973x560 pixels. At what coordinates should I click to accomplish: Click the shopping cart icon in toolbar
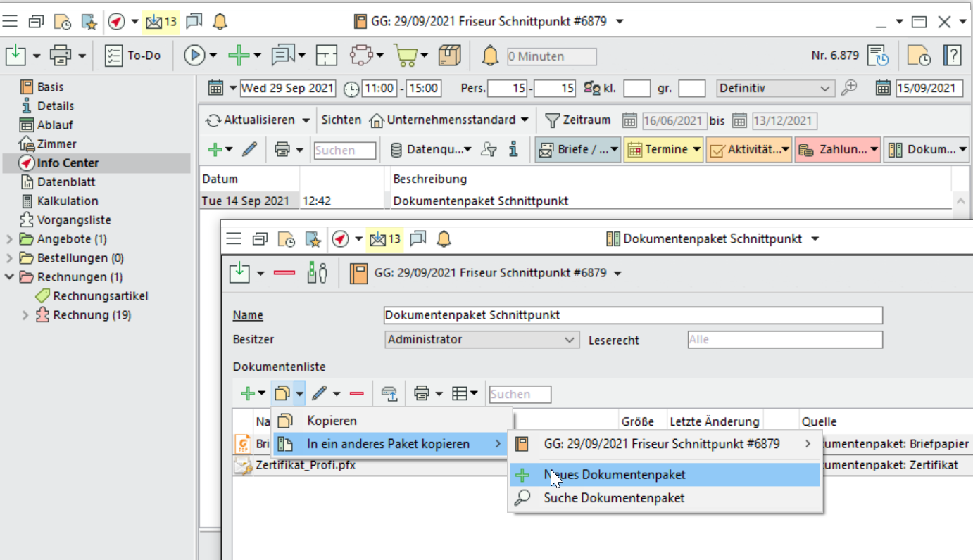point(404,56)
